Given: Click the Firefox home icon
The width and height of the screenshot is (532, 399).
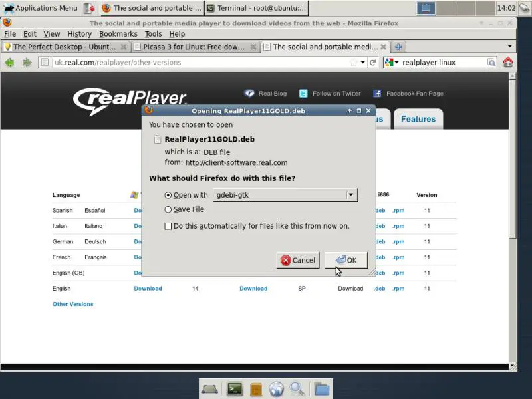Looking at the screenshot, I should [x=508, y=63].
